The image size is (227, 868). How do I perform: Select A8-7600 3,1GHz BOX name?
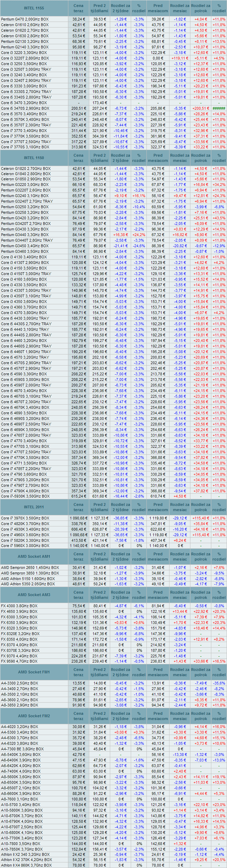(20, 799)
